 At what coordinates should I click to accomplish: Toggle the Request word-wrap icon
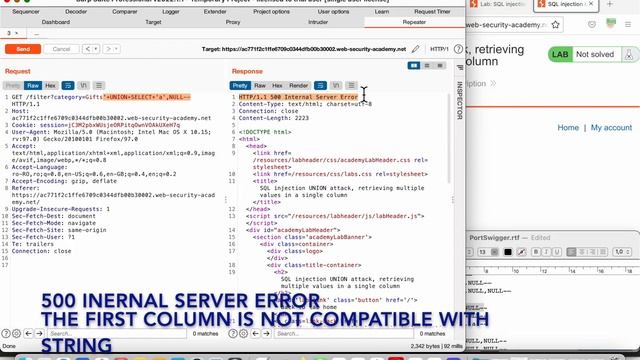click(68, 85)
